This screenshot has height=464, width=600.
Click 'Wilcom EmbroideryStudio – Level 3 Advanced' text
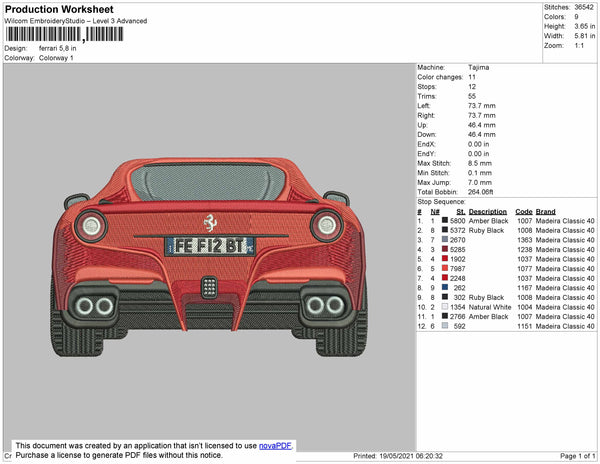(x=76, y=21)
